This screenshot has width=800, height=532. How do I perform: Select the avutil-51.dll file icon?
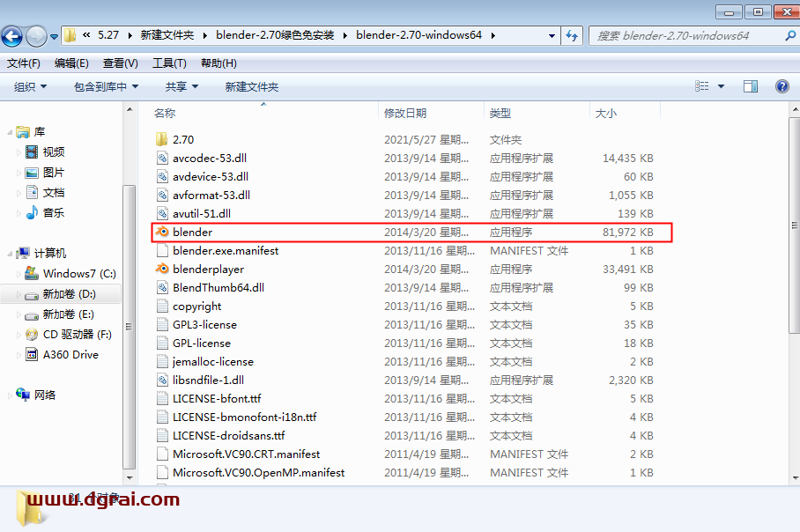(162, 213)
